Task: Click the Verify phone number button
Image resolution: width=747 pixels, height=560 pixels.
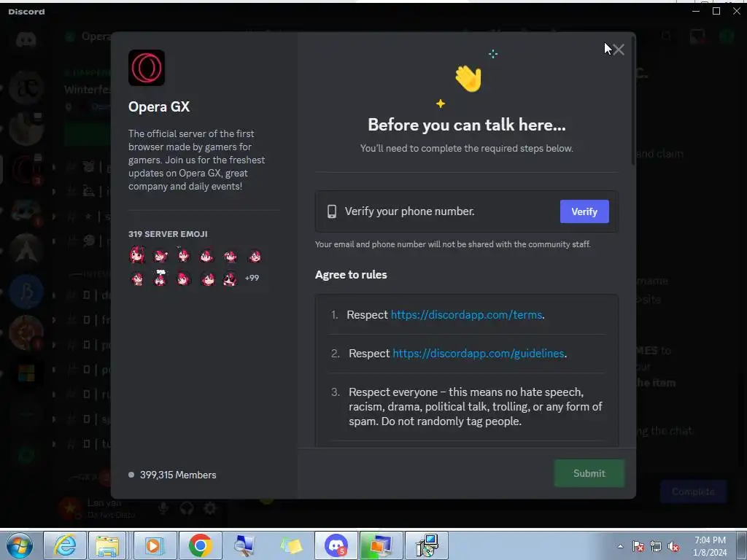Action: click(x=584, y=211)
